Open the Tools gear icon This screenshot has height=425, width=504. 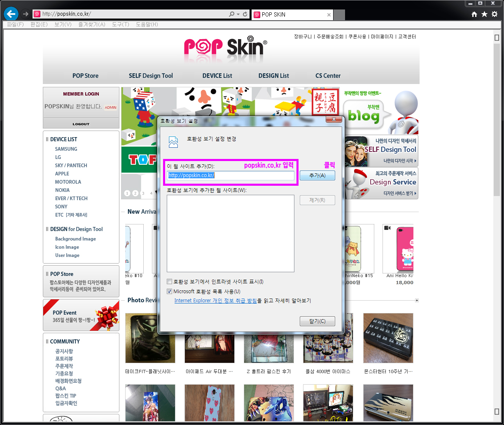coord(495,14)
